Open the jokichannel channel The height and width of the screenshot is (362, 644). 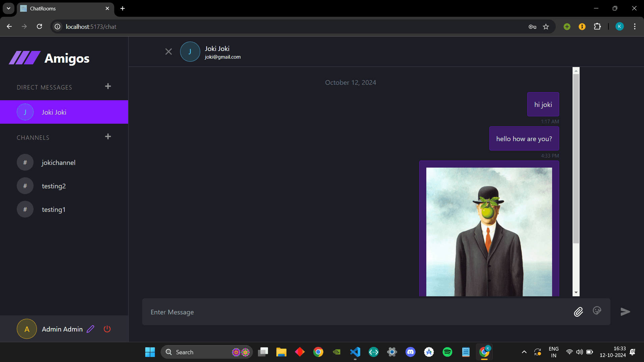(x=64, y=163)
